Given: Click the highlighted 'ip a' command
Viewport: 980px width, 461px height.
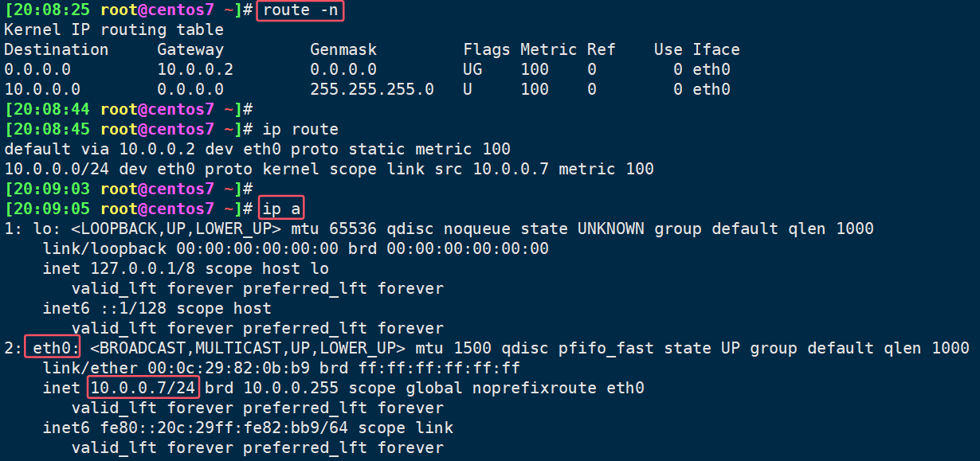Looking at the screenshot, I should pos(281,209).
